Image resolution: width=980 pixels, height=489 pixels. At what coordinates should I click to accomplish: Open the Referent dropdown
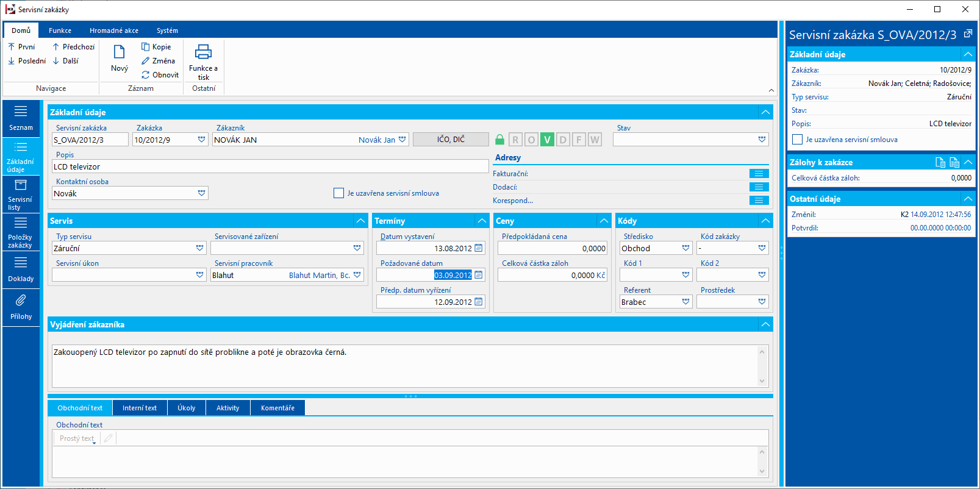[x=685, y=302]
